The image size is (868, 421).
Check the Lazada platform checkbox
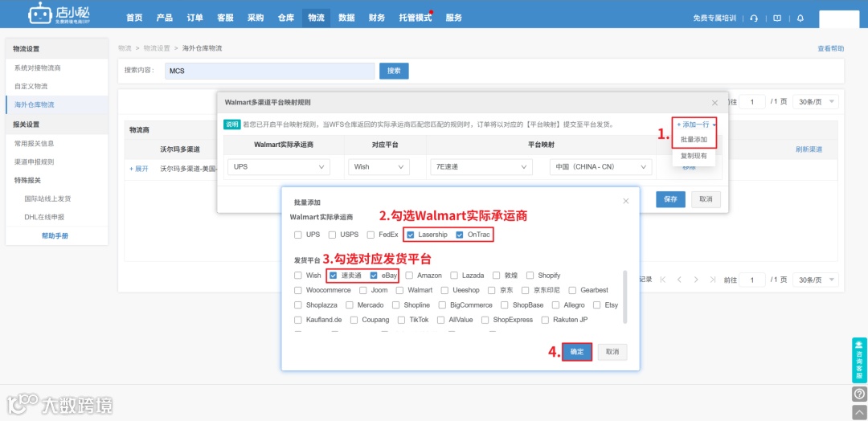click(454, 275)
